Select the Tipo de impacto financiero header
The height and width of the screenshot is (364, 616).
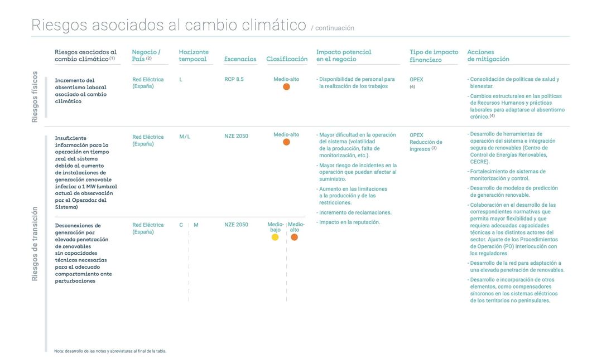pyautogui.click(x=434, y=56)
